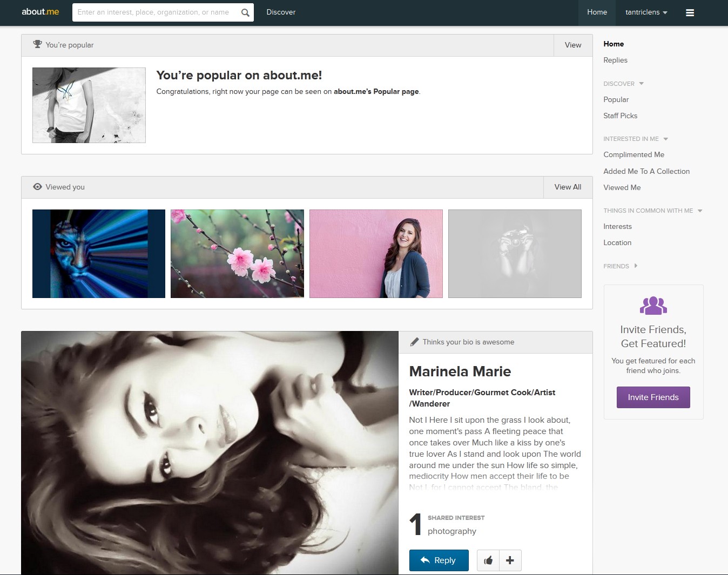Click the about.me logo
Viewport: 728px width, 575px height.
tap(41, 12)
